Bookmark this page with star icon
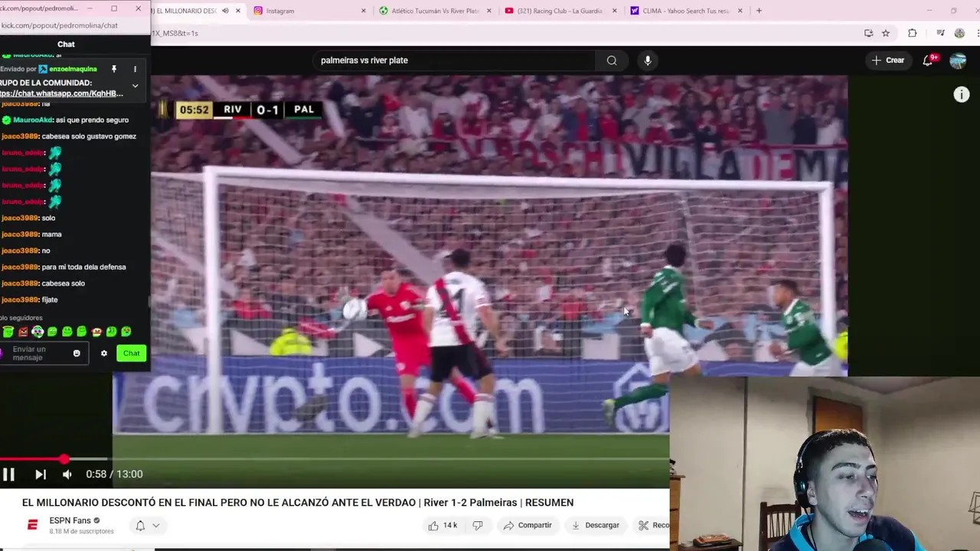 pos(886,33)
